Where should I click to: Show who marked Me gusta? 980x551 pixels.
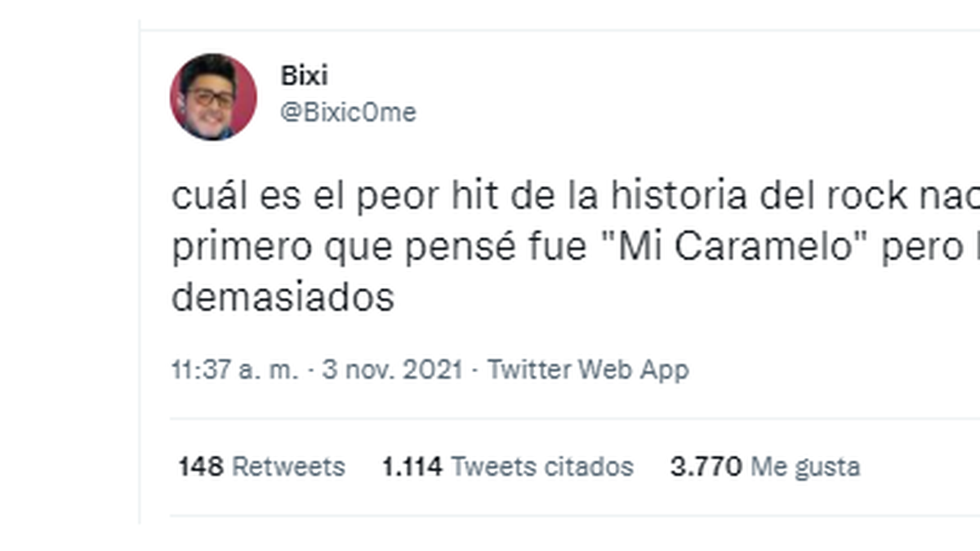pyautogui.click(x=805, y=467)
